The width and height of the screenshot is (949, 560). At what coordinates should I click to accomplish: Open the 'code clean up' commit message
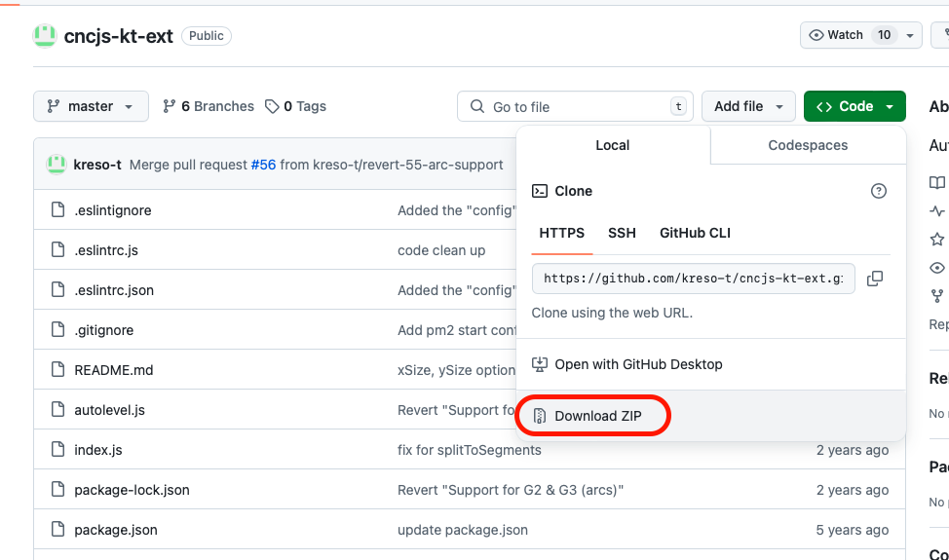tap(441, 250)
